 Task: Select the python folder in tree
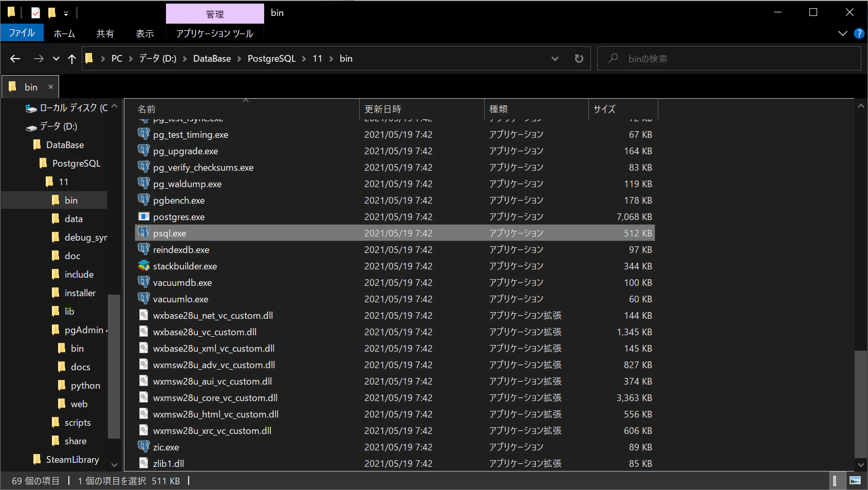point(85,385)
